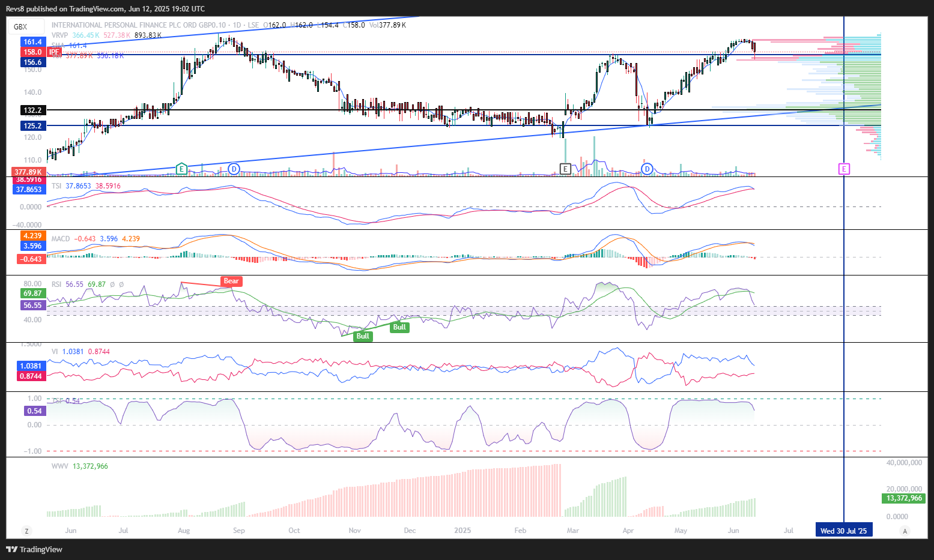The image size is (934, 560).
Task: Click the blue D dividend marker near April
Action: coord(647,169)
